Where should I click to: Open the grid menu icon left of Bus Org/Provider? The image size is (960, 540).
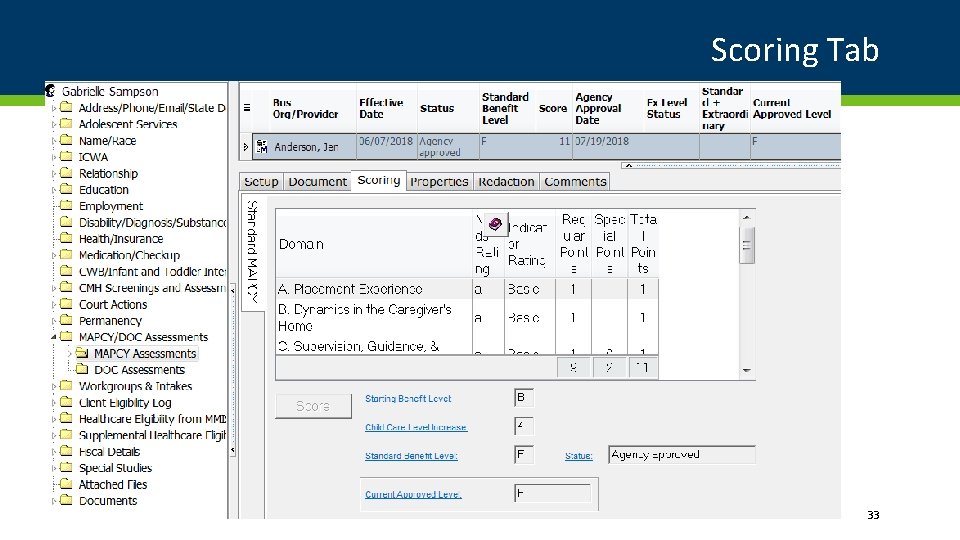pyautogui.click(x=247, y=108)
